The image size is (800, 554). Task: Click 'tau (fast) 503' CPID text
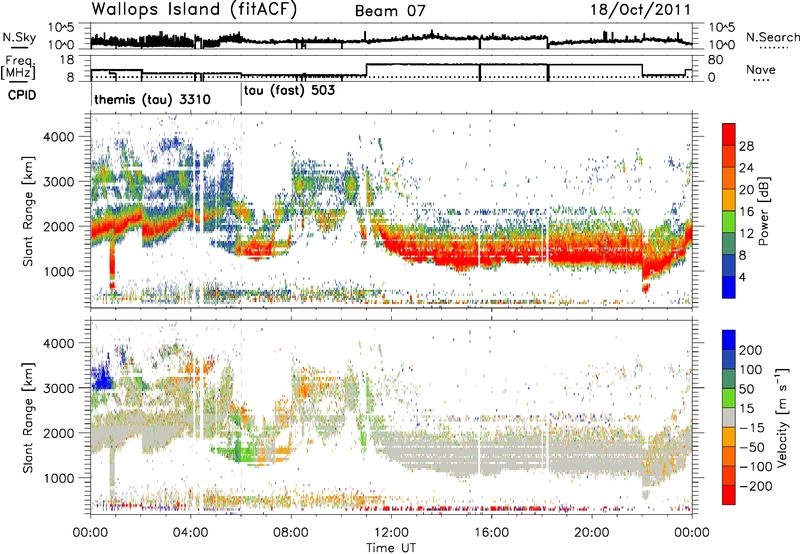click(289, 91)
